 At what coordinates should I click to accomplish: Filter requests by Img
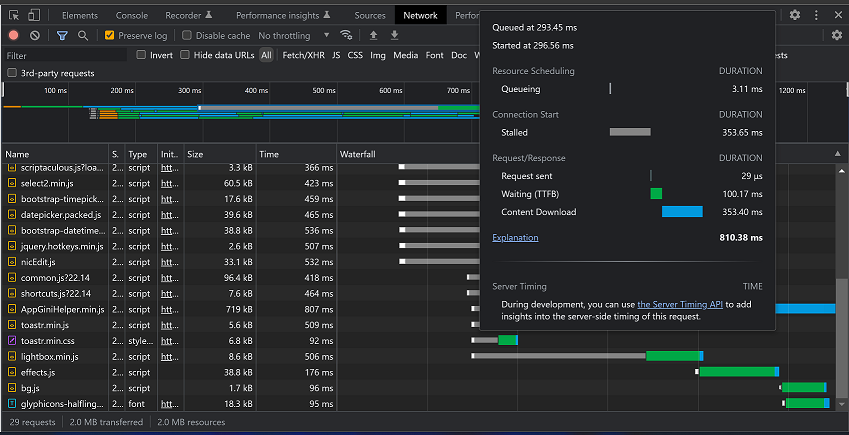click(378, 55)
